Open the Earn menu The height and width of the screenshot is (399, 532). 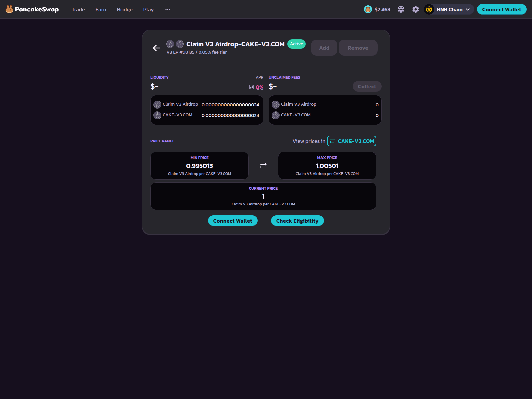click(101, 9)
